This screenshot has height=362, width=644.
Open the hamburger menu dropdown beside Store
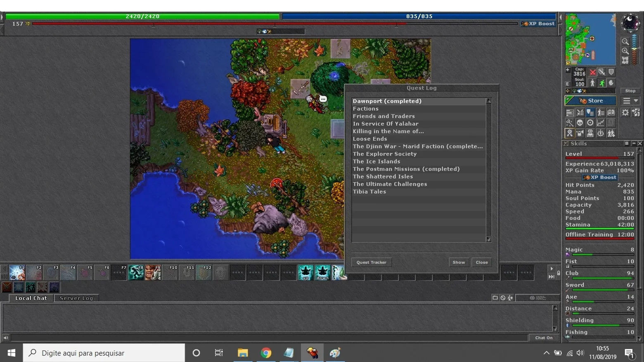(631, 101)
